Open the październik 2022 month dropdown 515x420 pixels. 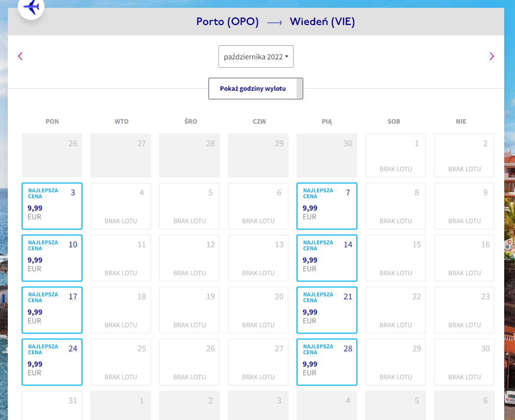(256, 56)
